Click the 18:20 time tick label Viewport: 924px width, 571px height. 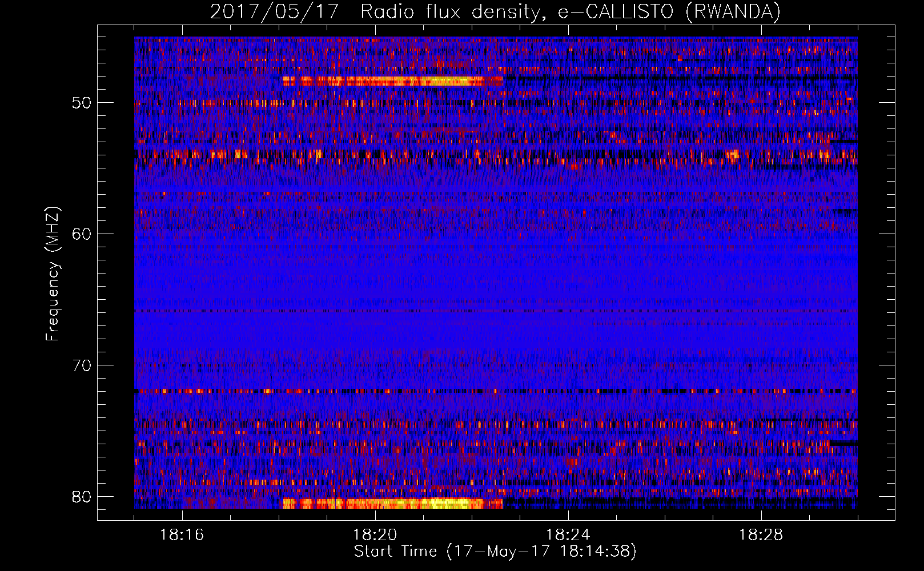375,535
